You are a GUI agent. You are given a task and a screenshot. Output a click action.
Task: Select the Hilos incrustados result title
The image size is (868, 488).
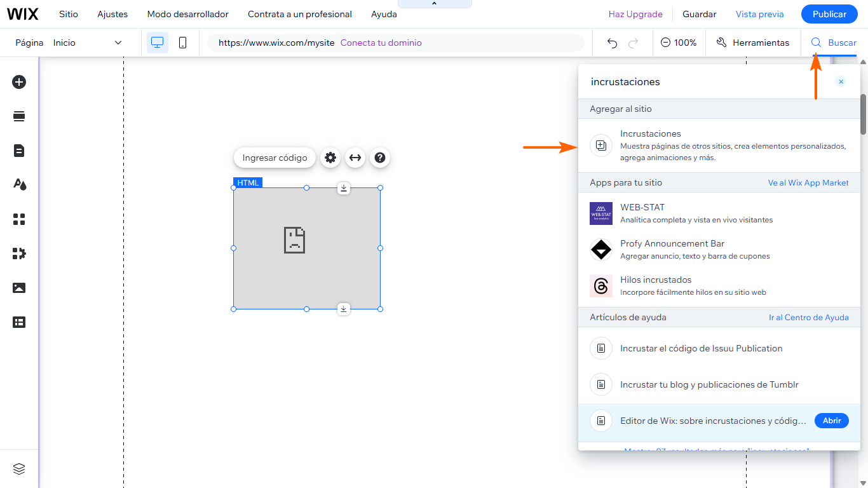pos(656,280)
